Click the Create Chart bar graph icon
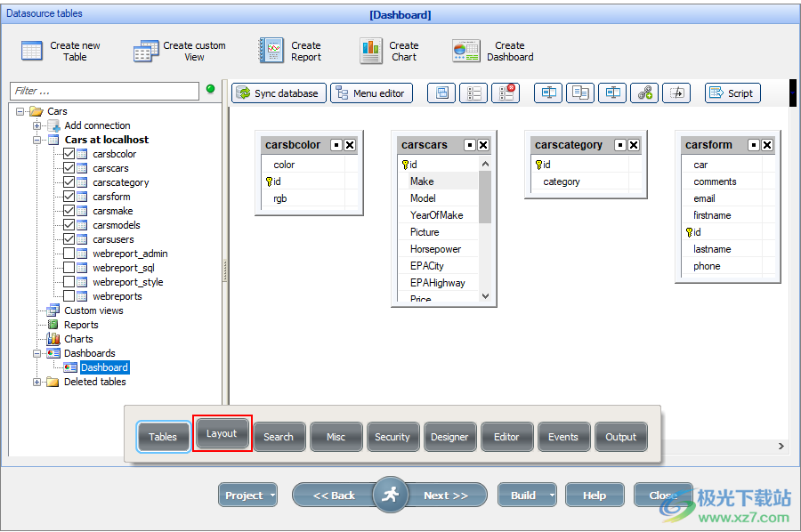 coord(371,51)
